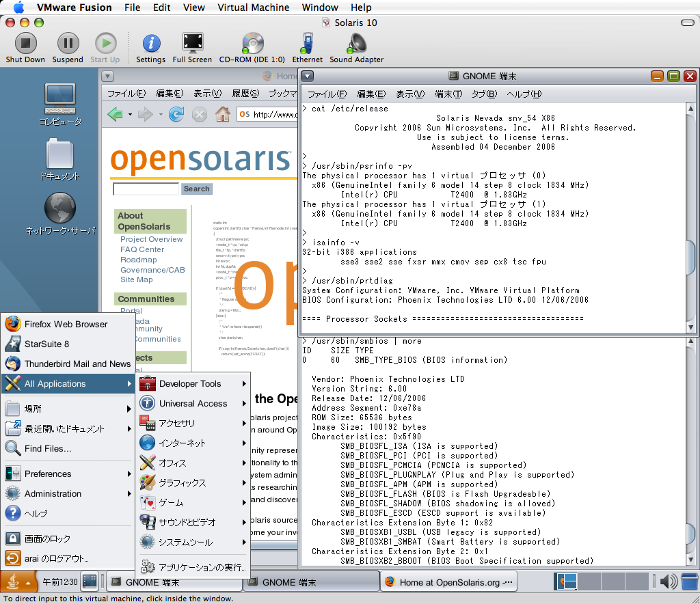Suspend the virtual machine
This screenshot has width=700, height=604.
[x=68, y=43]
